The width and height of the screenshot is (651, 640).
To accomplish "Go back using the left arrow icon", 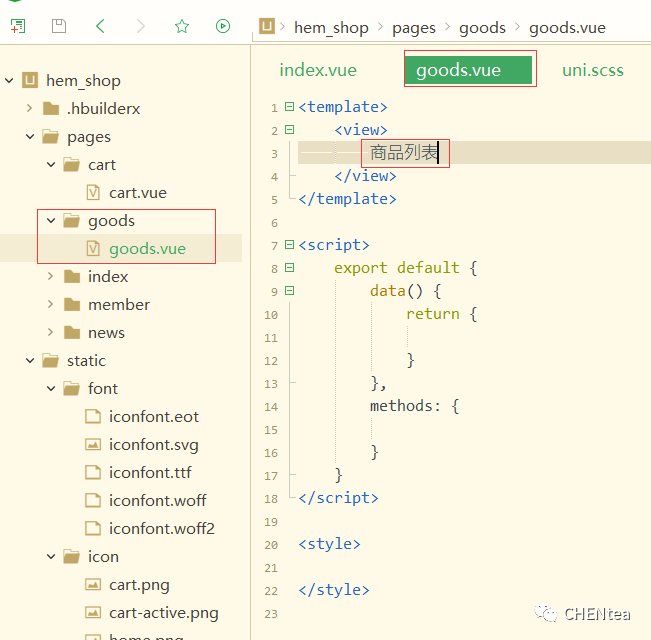I will coord(100,27).
